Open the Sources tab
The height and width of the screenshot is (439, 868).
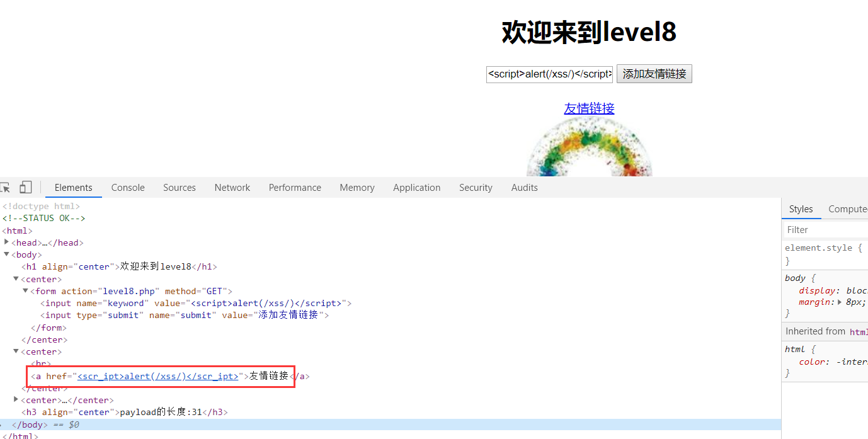(180, 188)
